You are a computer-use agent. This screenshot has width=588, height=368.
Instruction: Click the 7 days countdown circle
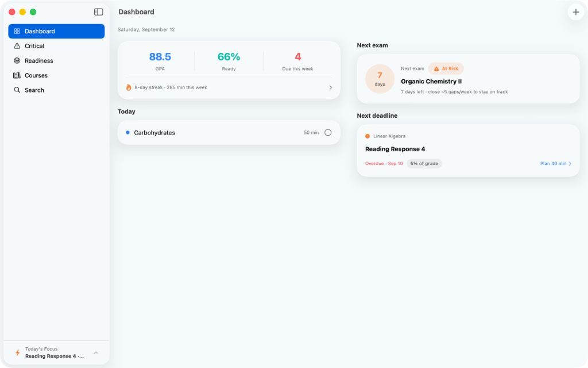click(380, 79)
